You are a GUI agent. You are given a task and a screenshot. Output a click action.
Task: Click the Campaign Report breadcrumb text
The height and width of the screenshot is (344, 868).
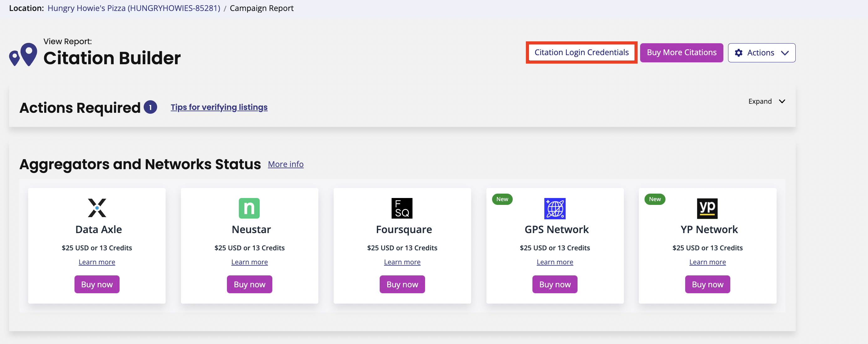point(261,8)
